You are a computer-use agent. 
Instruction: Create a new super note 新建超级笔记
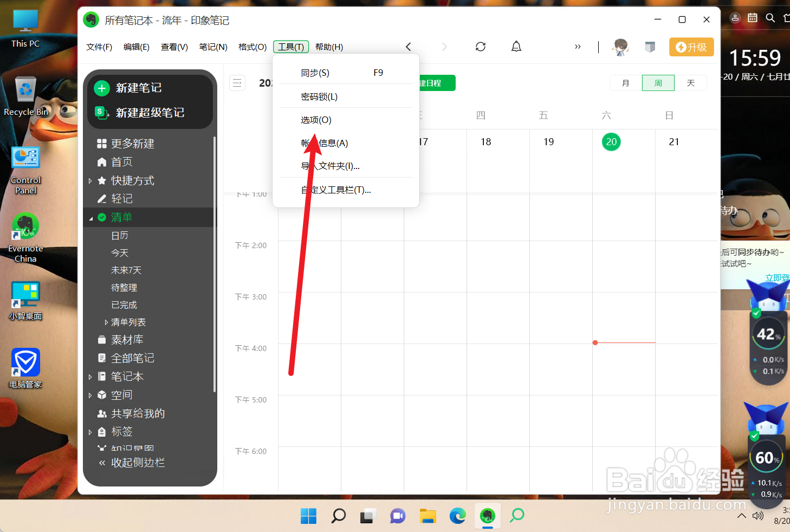[140, 113]
